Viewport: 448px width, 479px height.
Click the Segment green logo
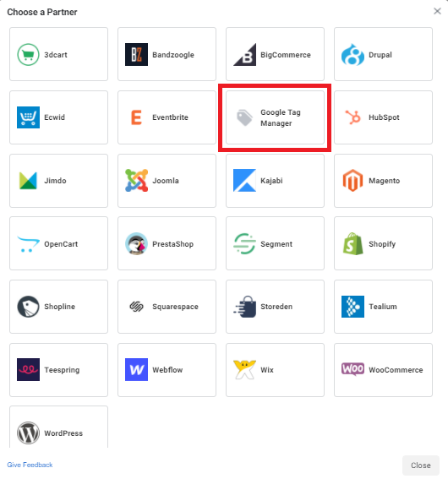coord(244,244)
